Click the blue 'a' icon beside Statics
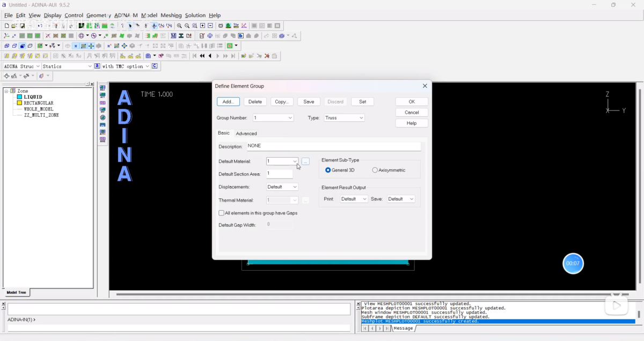Image resolution: width=644 pixels, height=341 pixels. (97, 66)
